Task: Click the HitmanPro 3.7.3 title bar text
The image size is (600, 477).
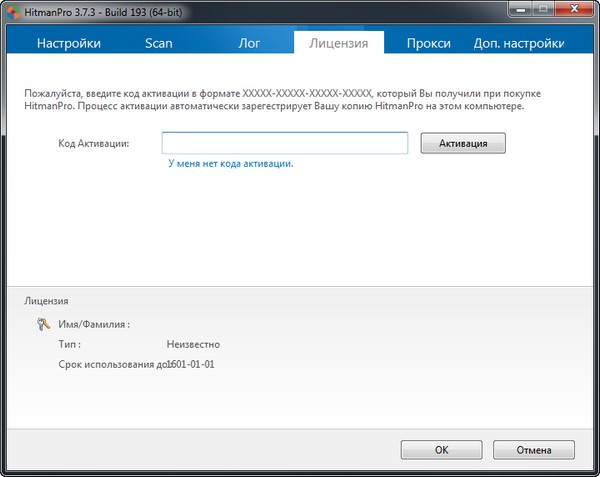Action: tap(103, 13)
